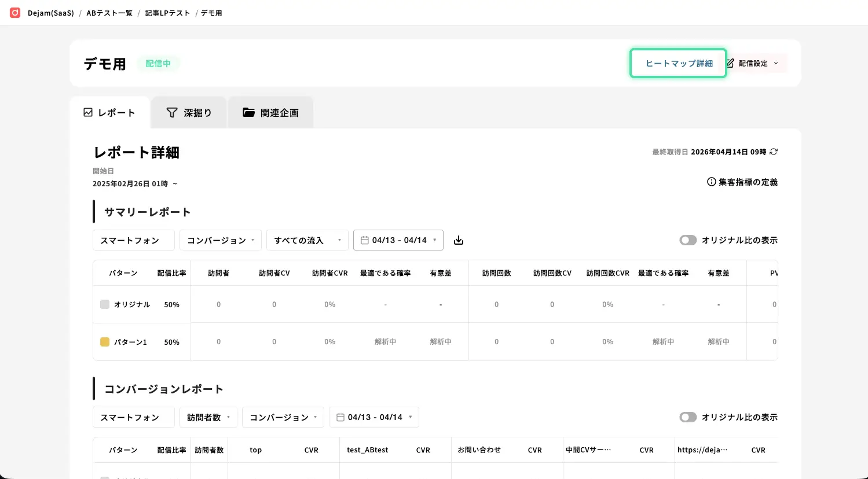Select the レポート tab

[x=109, y=113]
